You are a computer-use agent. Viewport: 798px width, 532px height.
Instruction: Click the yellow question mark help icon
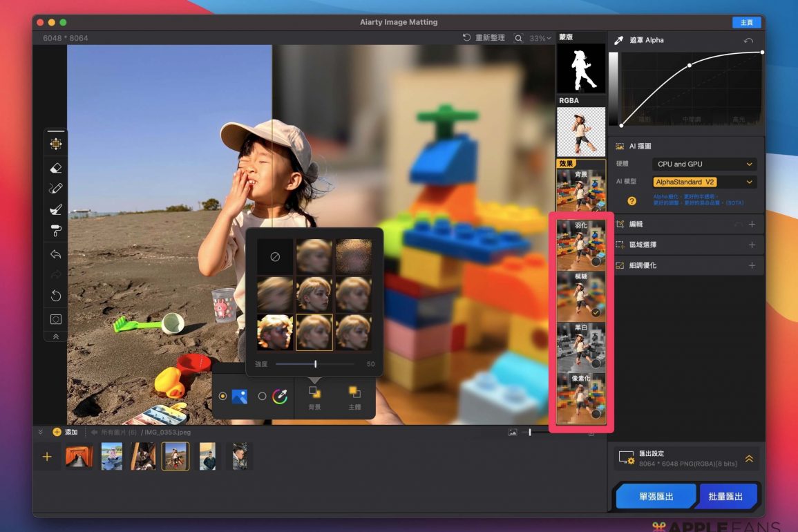point(631,201)
